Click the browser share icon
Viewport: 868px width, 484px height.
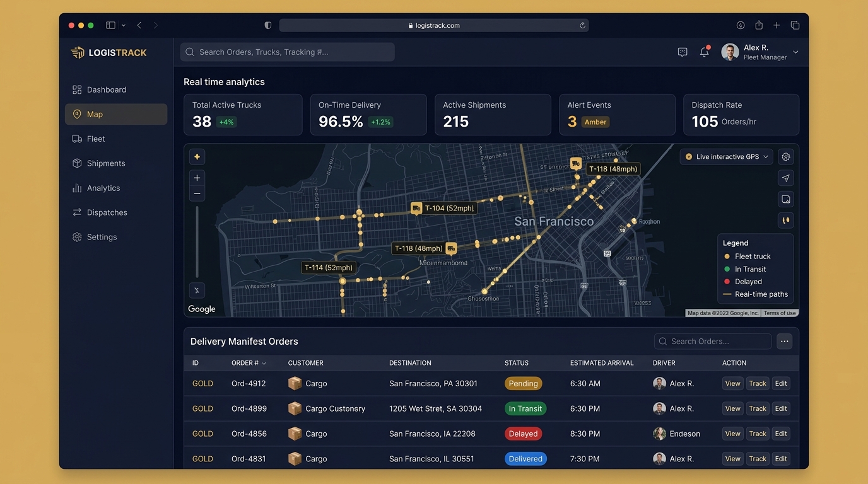pyautogui.click(x=759, y=25)
